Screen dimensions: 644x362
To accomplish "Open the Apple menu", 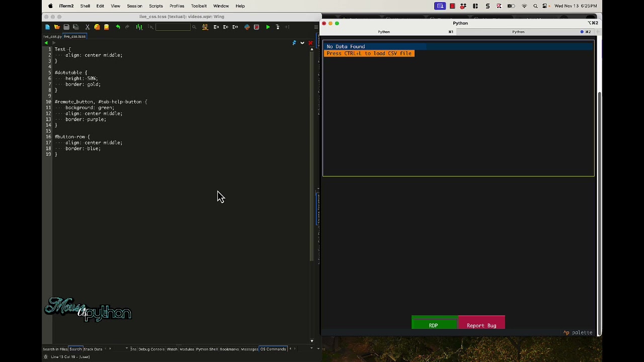I will pyautogui.click(x=50, y=6).
